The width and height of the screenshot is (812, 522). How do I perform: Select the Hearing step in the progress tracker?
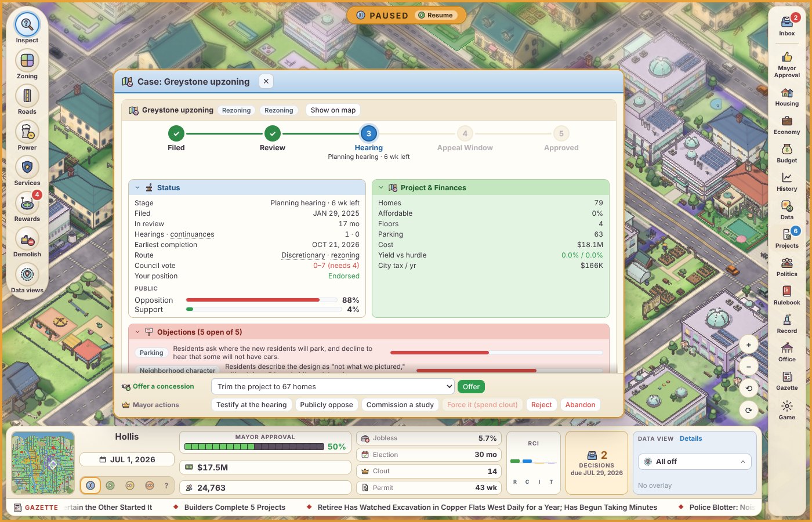coord(369,133)
